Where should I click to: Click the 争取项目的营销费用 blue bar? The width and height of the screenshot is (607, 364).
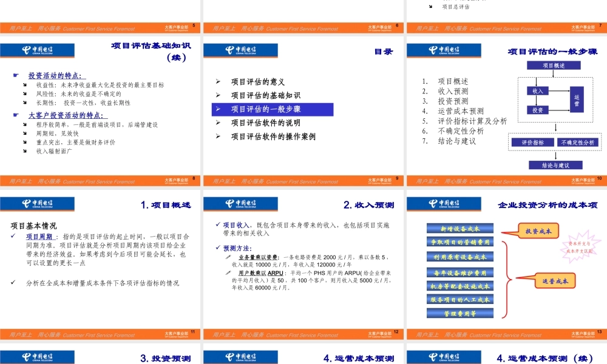[x=460, y=242]
